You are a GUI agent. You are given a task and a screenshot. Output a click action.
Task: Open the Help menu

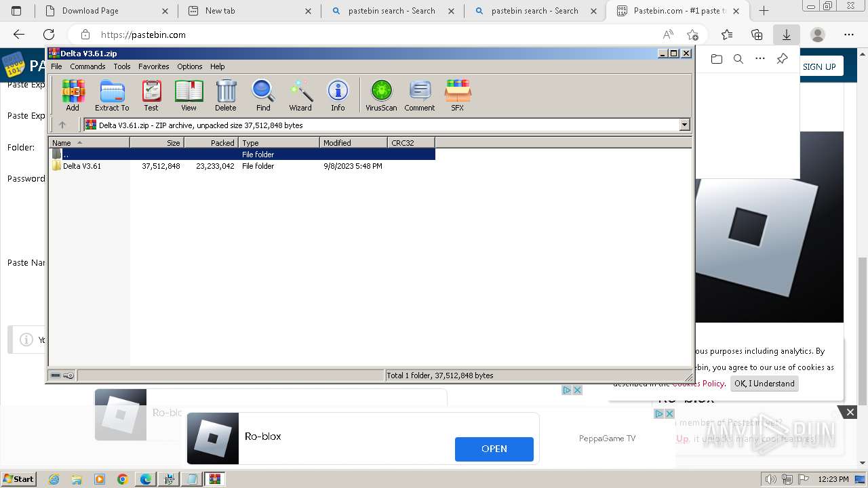217,66
